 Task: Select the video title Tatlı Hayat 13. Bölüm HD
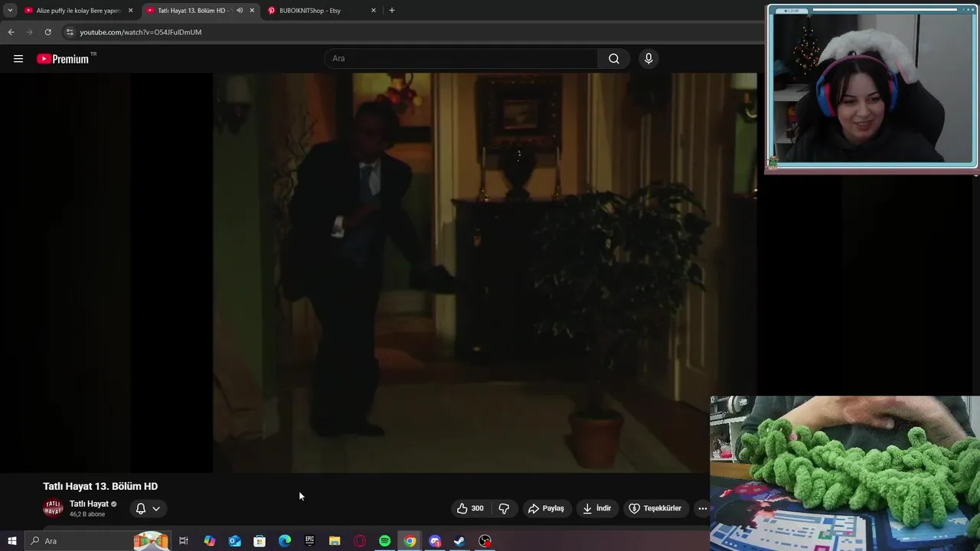(100, 486)
